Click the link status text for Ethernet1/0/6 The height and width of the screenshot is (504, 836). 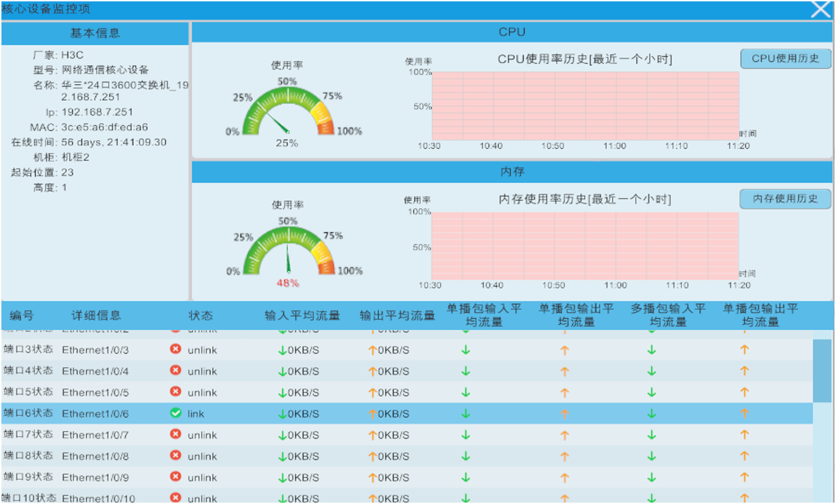pos(196,414)
